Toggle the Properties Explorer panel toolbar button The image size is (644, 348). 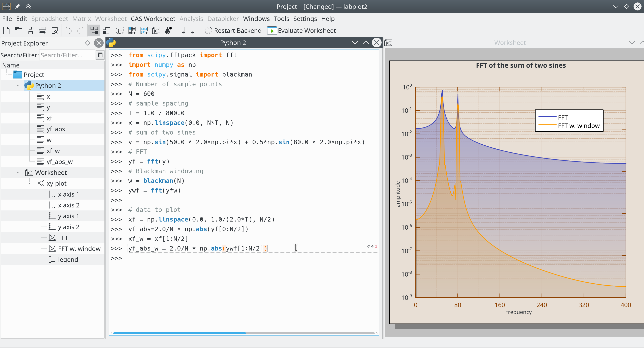pyautogui.click(x=106, y=31)
